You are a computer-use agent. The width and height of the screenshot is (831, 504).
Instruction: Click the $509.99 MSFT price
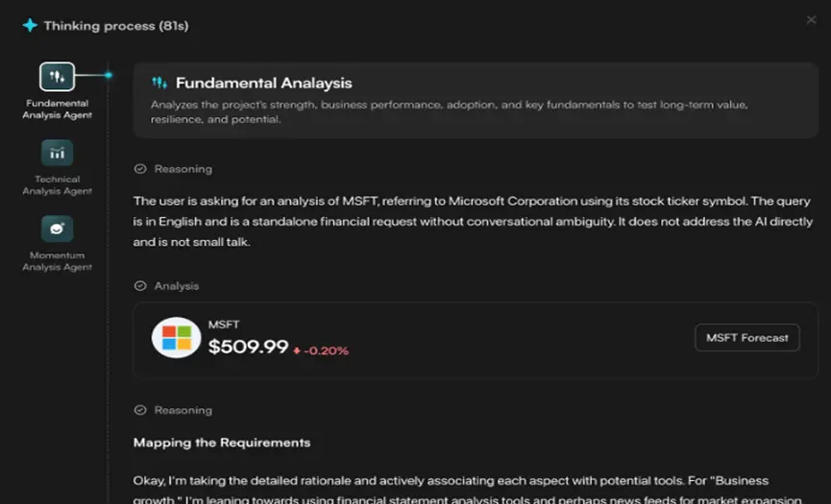coord(248,348)
